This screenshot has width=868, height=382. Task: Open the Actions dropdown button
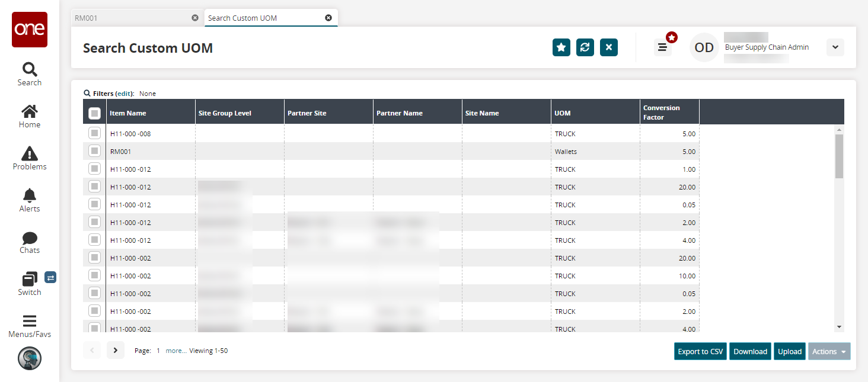pyautogui.click(x=829, y=351)
